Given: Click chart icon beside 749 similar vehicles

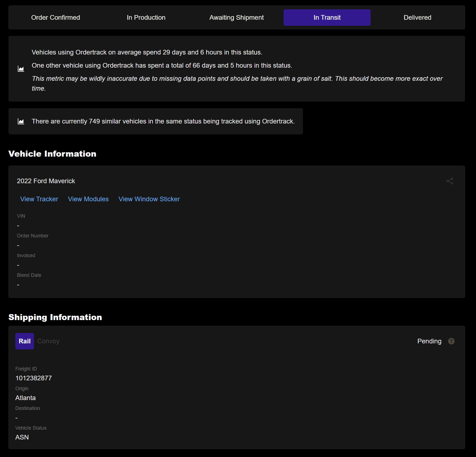Looking at the screenshot, I should (x=21, y=121).
